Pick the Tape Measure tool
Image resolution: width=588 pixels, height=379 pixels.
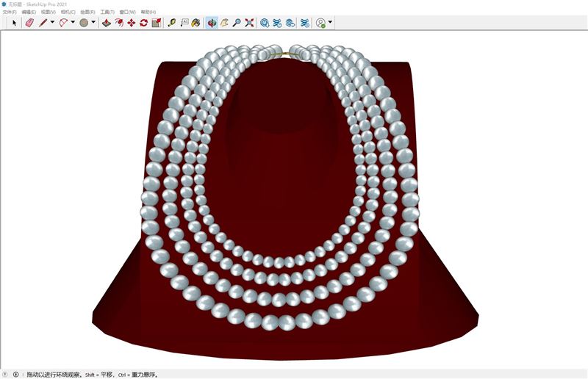172,23
